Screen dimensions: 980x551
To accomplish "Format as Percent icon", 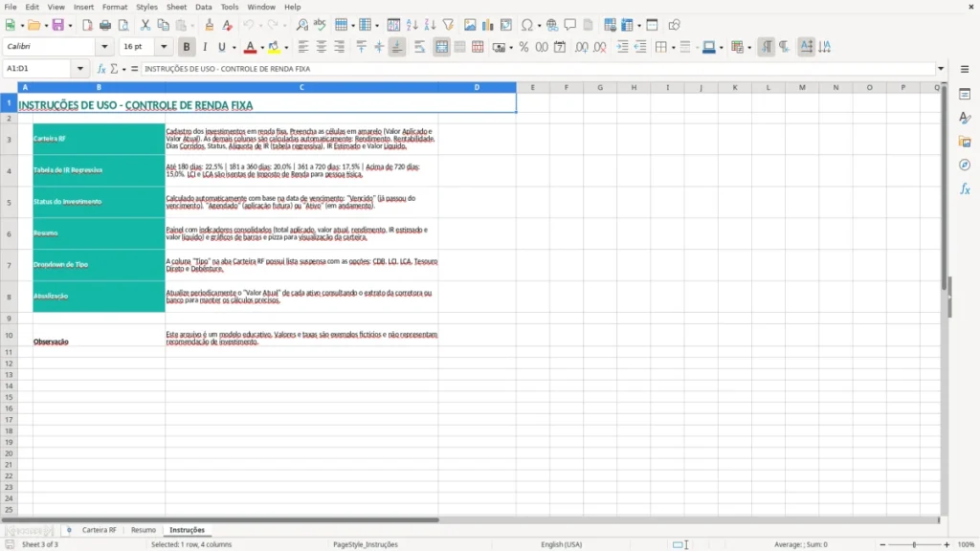I will pyautogui.click(x=523, y=47).
